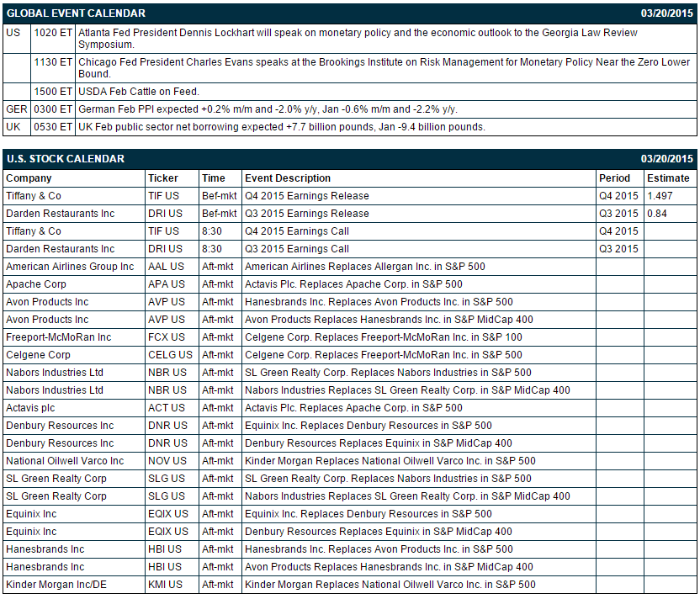The image size is (700, 599).
Task: Click the Company column header
Action: pyautogui.click(x=29, y=178)
